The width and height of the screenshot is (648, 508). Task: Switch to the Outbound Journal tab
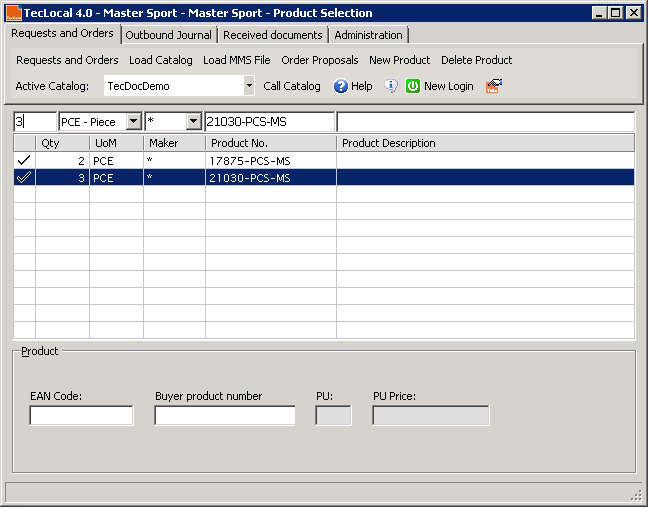click(169, 35)
